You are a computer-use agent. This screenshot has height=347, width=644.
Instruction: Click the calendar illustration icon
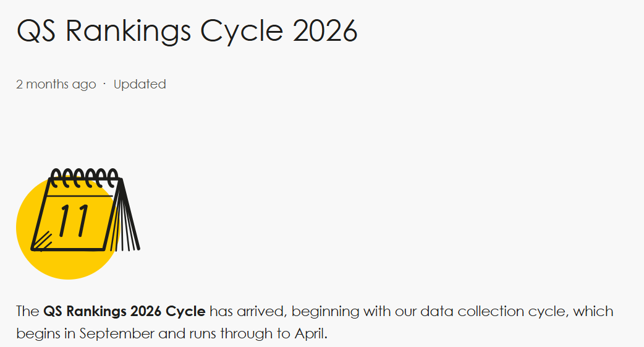78,224
